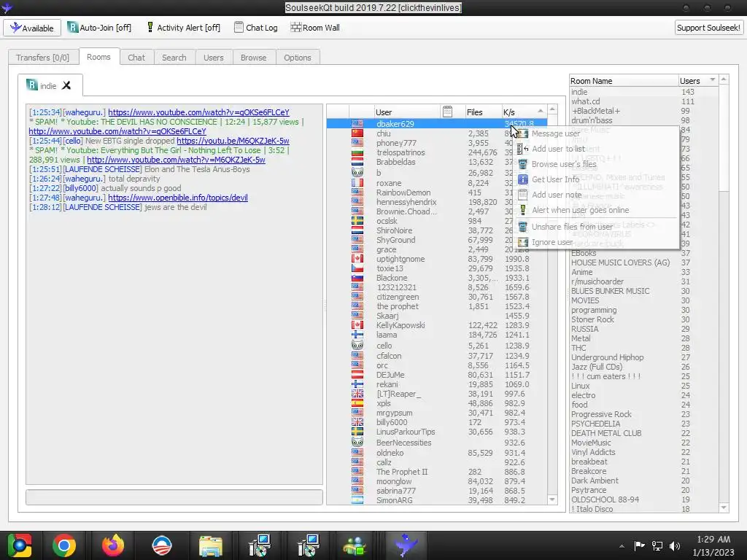
Task: Switch to the Chat tab
Action: (x=136, y=57)
